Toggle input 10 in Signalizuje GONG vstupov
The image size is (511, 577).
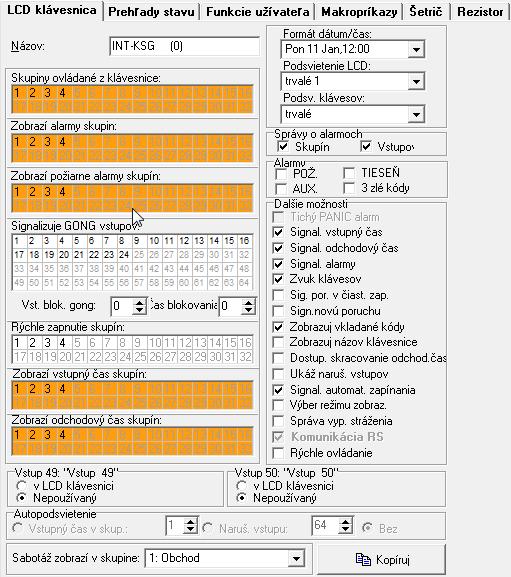click(x=154, y=241)
